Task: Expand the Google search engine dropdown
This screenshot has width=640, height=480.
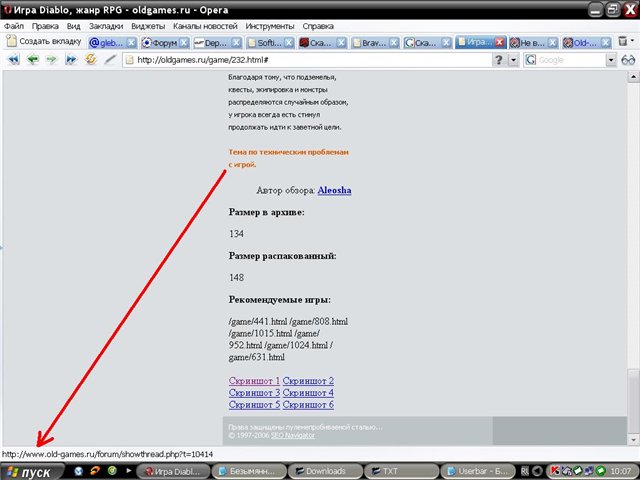Action: coord(611,60)
